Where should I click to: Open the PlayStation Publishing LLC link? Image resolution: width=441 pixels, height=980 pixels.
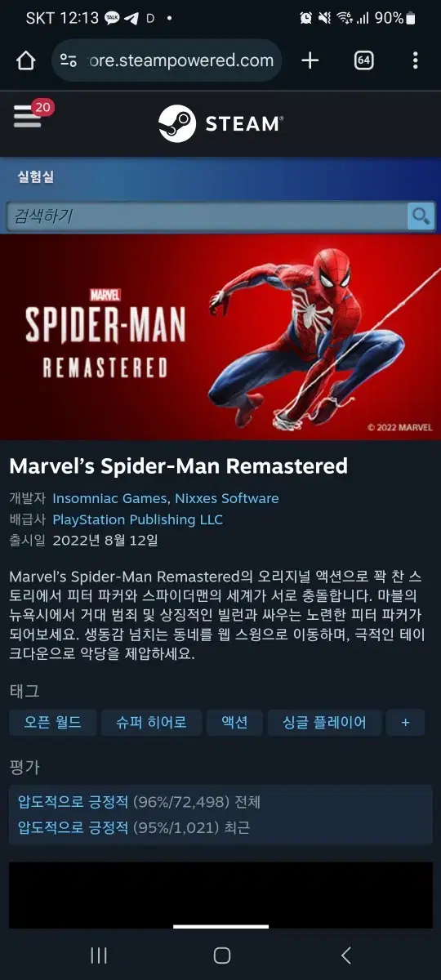click(137, 519)
